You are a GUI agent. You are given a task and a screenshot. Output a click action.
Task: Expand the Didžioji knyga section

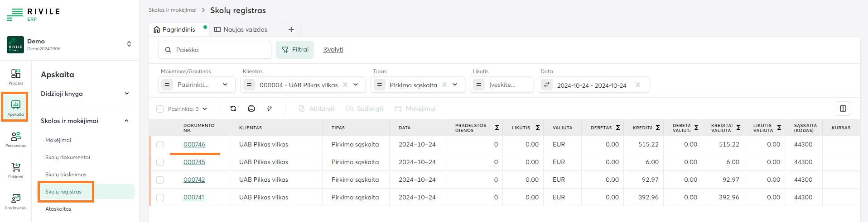point(126,94)
